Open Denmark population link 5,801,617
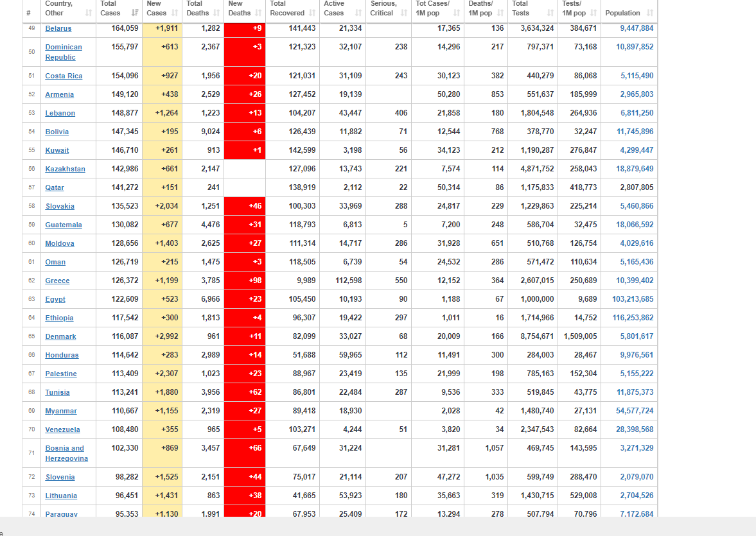 [637, 336]
